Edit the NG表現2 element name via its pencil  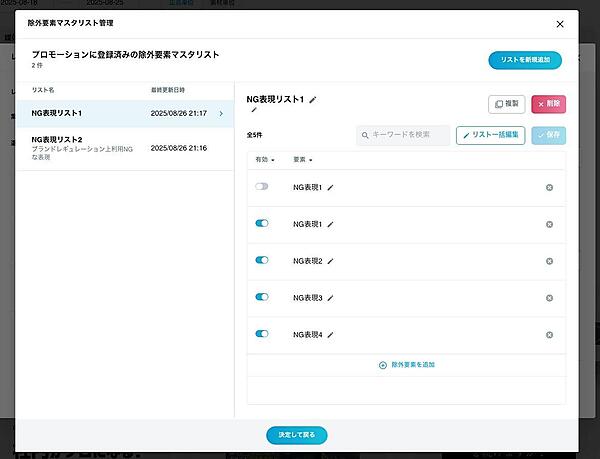[x=331, y=260]
